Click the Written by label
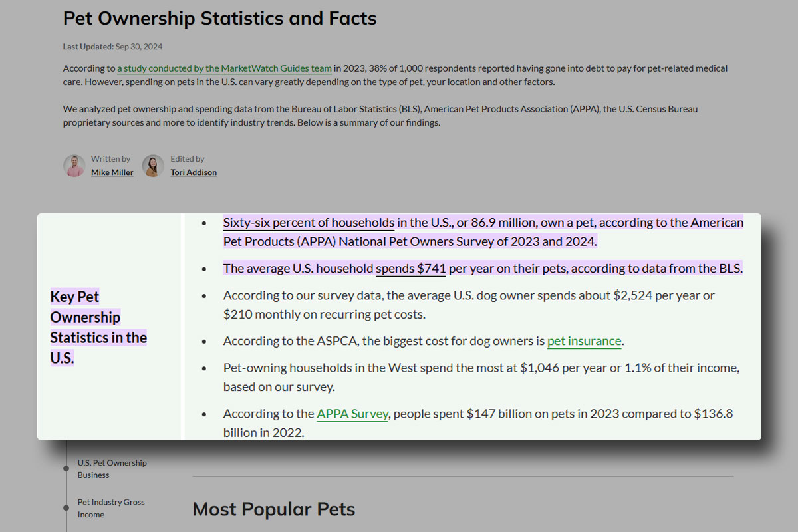This screenshot has width=798, height=532. tap(110, 158)
